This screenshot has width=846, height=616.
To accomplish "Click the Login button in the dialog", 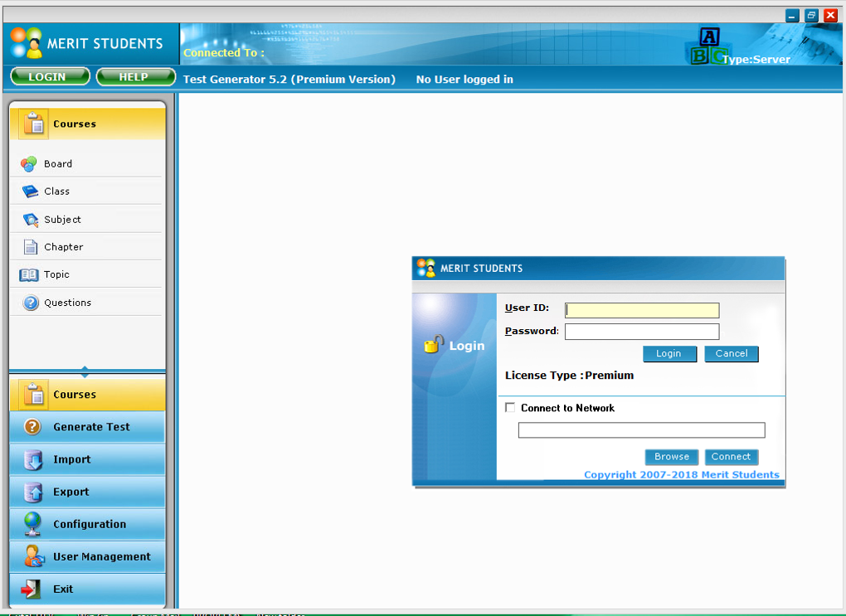I will pos(669,354).
